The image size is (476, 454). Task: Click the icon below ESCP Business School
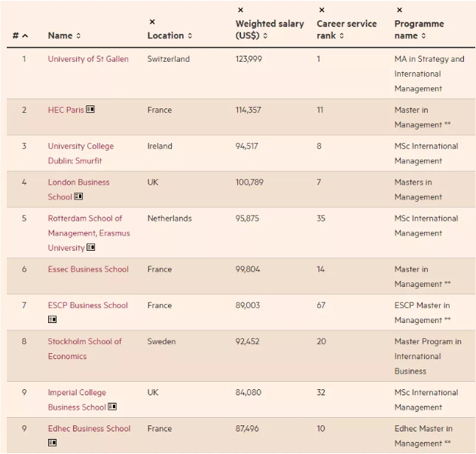click(53, 320)
